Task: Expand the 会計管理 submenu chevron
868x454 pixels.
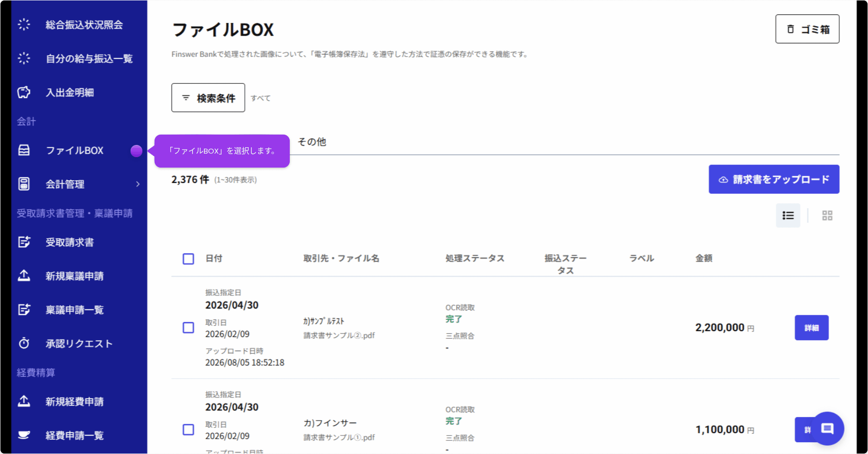Action: tap(138, 184)
